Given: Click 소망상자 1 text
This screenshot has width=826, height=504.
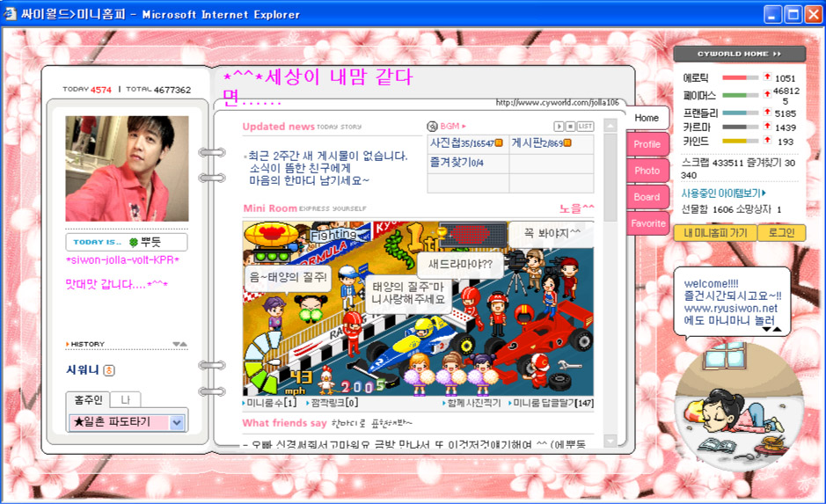Looking at the screenshot, I should tap(759, 209).
